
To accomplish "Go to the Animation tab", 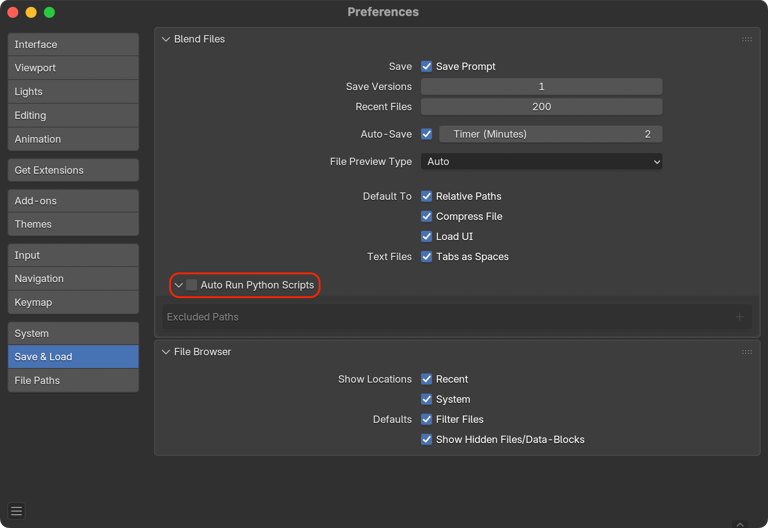I will [x=73, y=139].
